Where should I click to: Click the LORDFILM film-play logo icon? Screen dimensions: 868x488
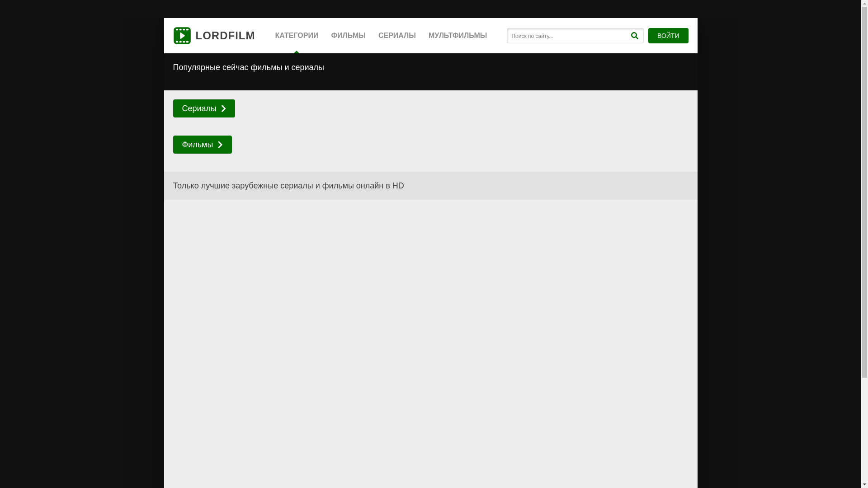(182, 36)
